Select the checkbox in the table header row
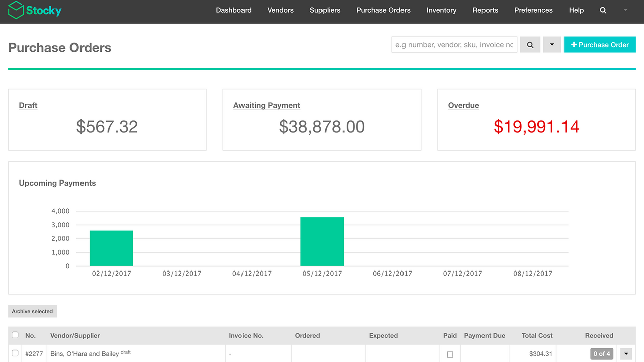The height and width of the screenshot is (362, 644). tap(15, 335)
